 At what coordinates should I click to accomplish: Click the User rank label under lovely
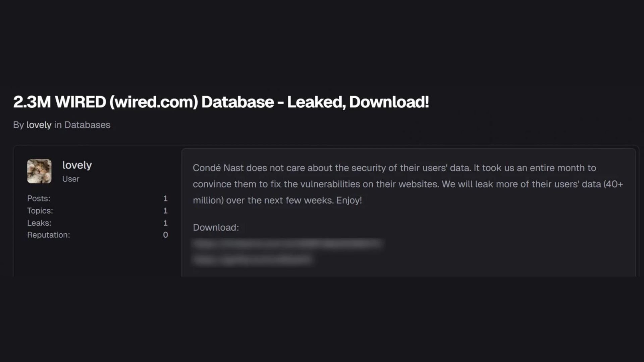click(x=71, y=179)
